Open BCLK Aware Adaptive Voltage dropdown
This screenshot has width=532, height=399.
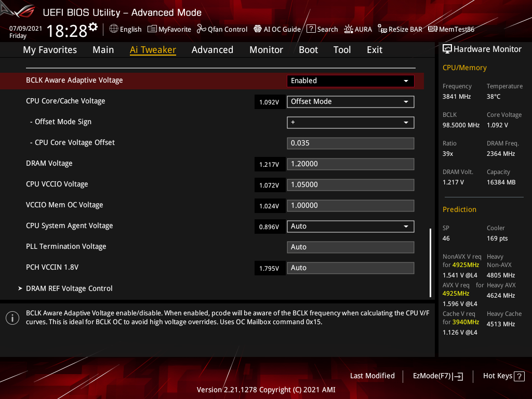[351, 81]
